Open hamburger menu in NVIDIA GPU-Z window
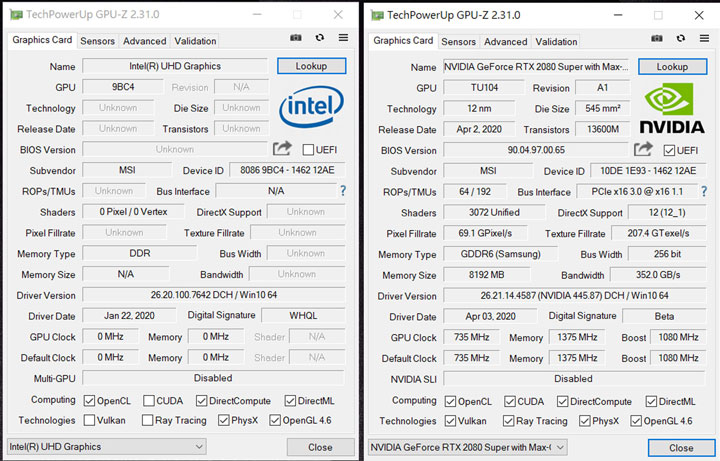This screenshot has height=461, width=720. pos(704,38)
